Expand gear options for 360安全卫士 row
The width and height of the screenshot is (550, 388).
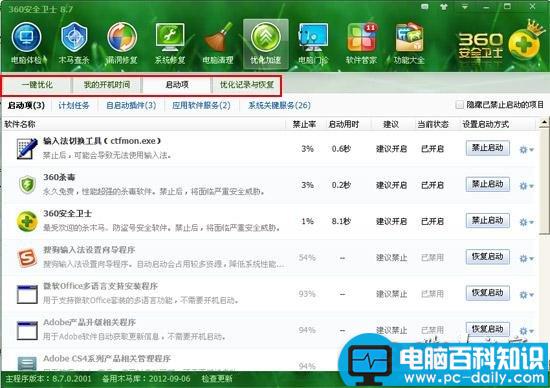526,222
